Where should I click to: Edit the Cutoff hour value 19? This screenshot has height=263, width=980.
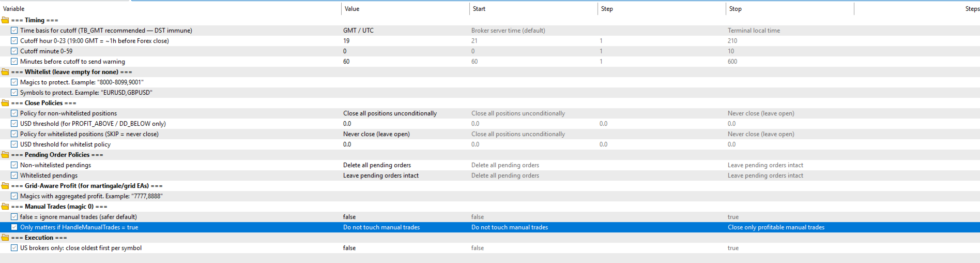[346, 41]
